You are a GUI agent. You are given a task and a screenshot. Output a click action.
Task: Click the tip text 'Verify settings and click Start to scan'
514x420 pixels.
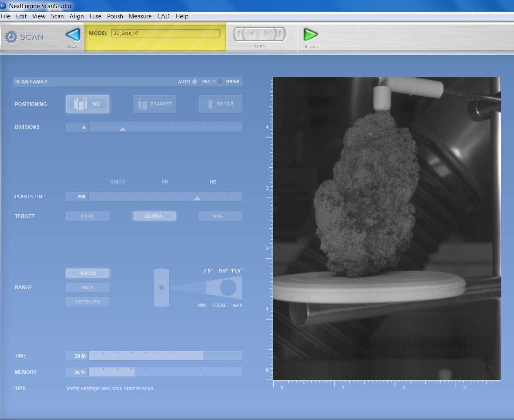click(110, 389)
